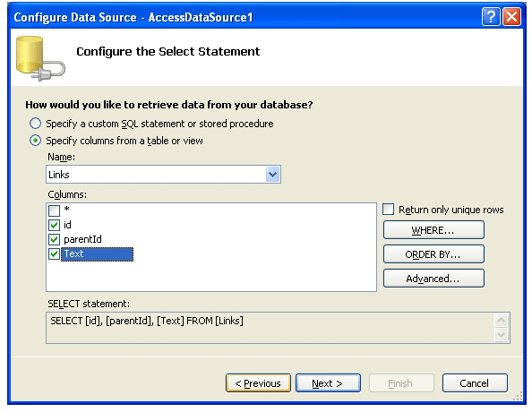This screenshot has height=412, width=532.
Task: Click SELECT statement scroll up arrow
Action: [502, 320]
